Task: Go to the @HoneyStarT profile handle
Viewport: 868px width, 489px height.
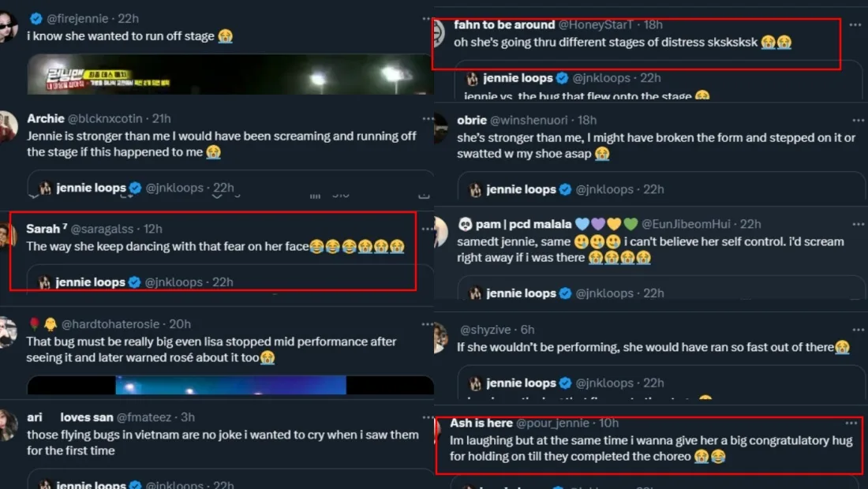Action: [600, 25]
